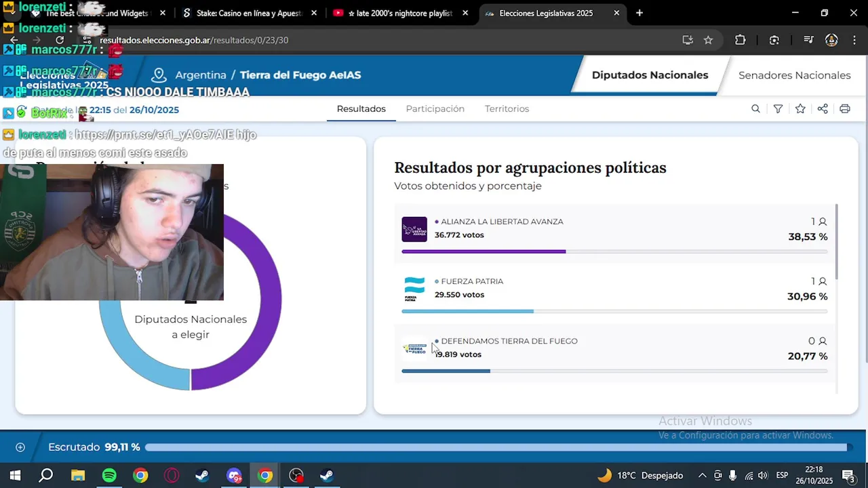
Task: Click the 29.550 votos count
Action: point(459,295)
